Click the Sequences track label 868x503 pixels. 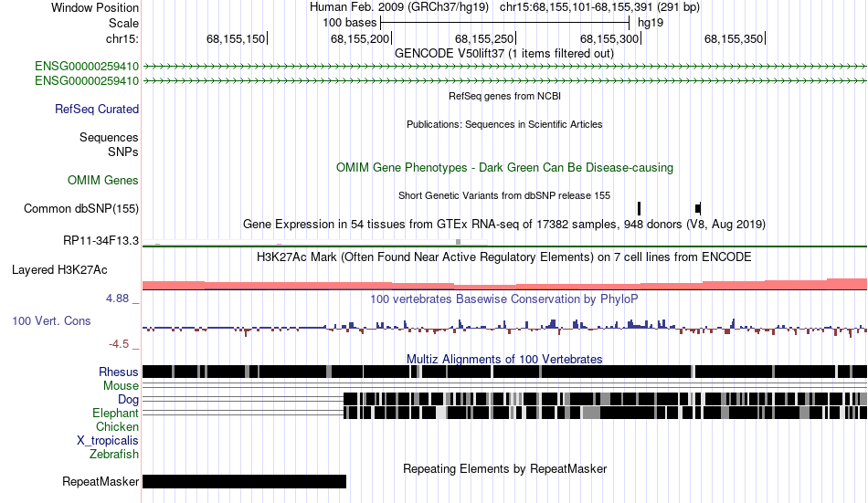[109, 137]
